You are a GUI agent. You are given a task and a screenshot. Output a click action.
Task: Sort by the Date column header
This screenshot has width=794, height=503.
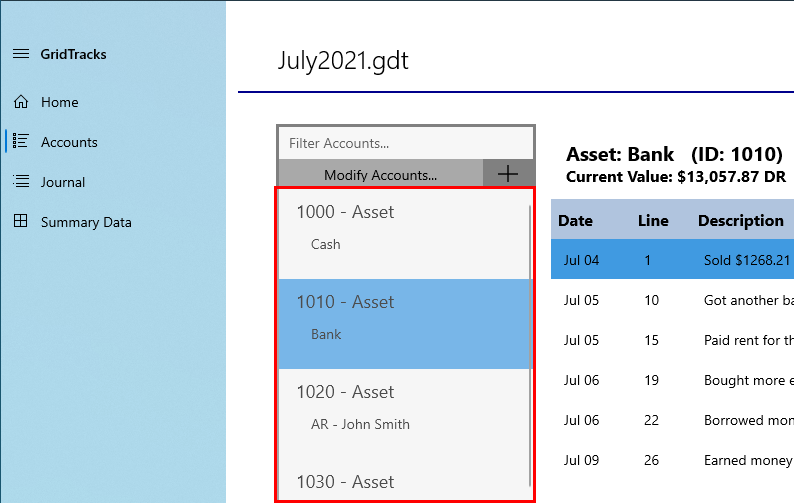coord(575,220)
